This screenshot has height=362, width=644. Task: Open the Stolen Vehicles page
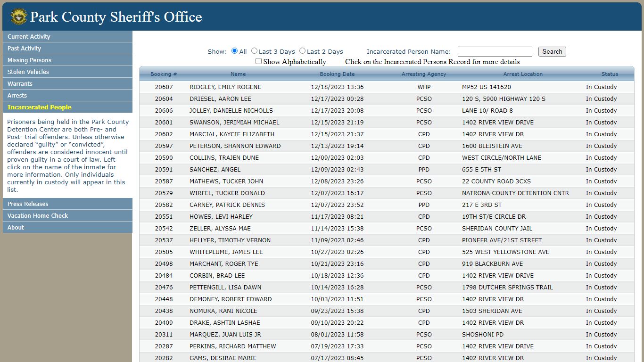coord(67,72)
